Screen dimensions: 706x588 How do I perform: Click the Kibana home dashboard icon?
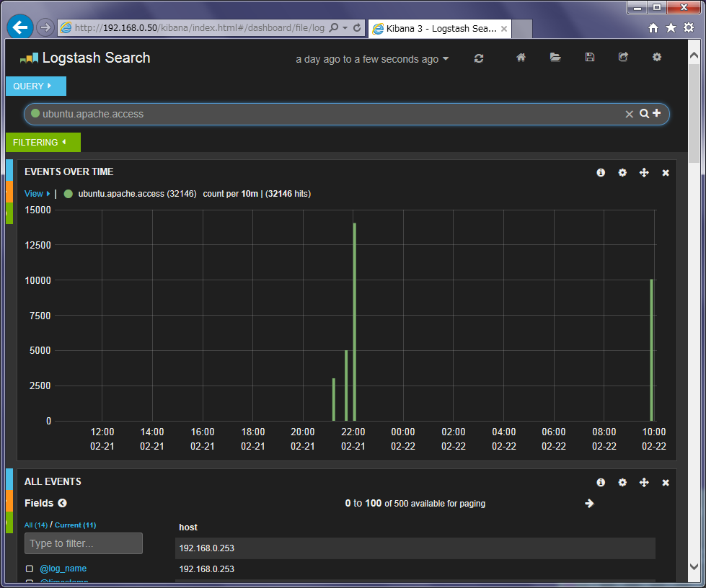(521, 58)
